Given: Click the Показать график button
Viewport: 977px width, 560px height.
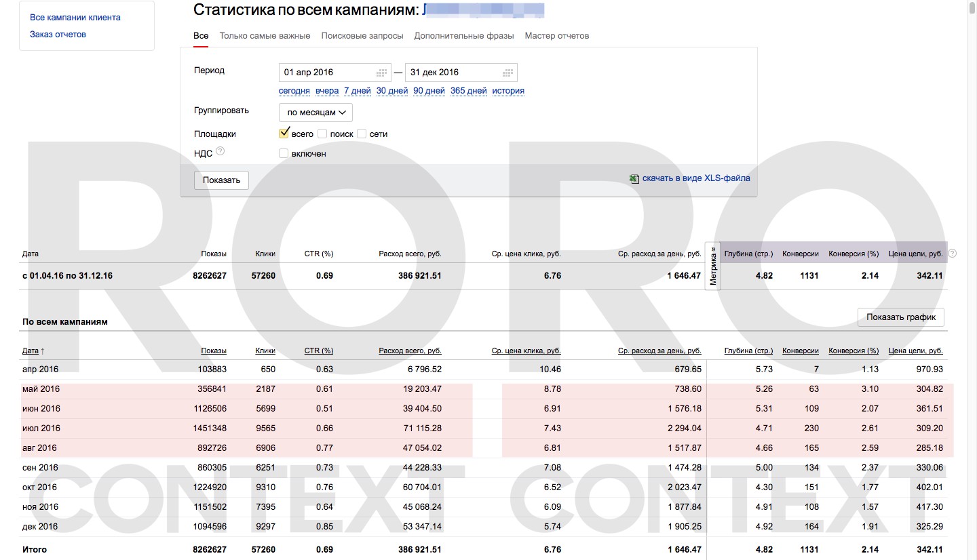Looking at the screenshot, I should (900, 317).
